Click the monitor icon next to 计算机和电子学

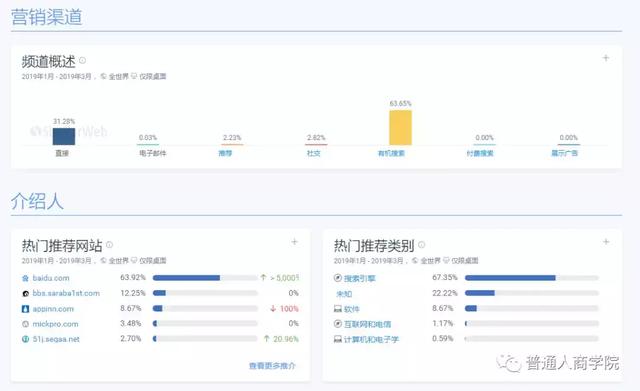click(338, 339)
